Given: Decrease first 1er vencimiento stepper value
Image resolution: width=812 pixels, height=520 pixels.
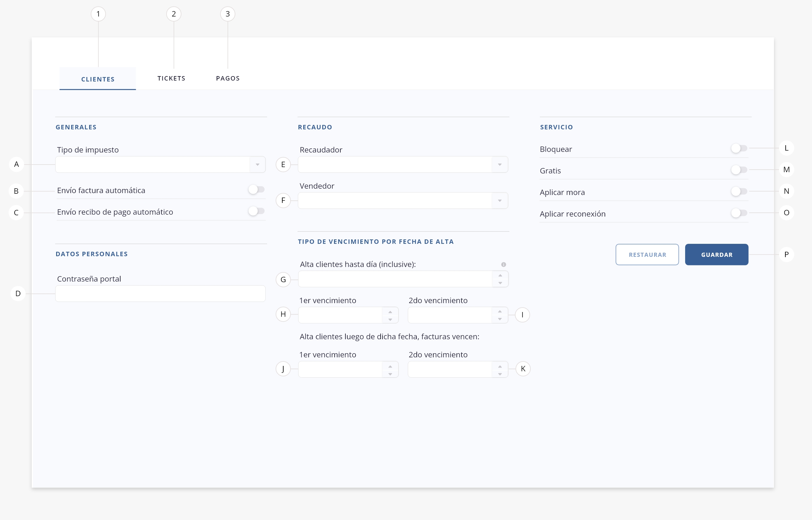Looking at the screenshot, I should coord(390,319).
